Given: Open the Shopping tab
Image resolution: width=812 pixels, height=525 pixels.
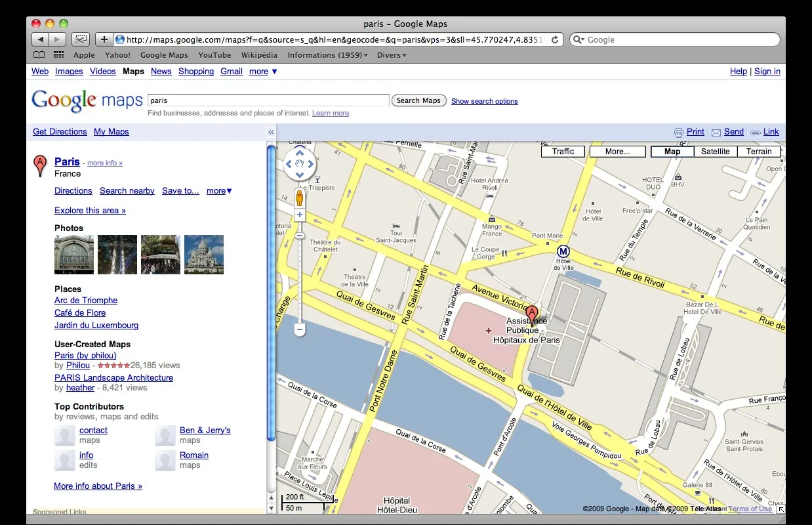Looking at the screenshot, I should [196, 72].
